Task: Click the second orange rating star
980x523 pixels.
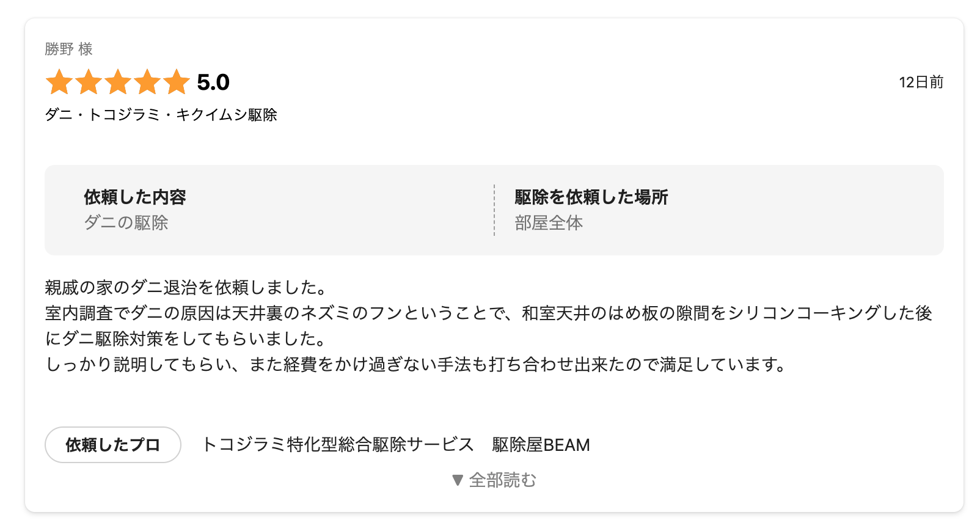Action: coord(89,82)
